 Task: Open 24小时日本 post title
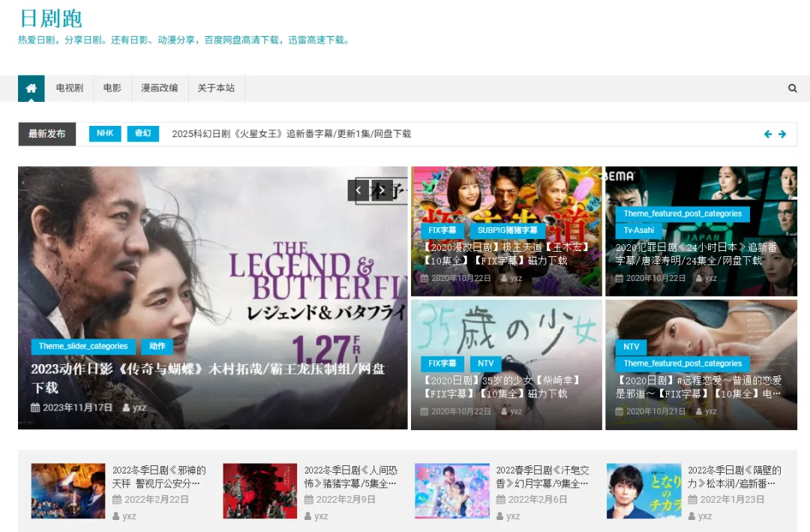[x=696, y=254]
